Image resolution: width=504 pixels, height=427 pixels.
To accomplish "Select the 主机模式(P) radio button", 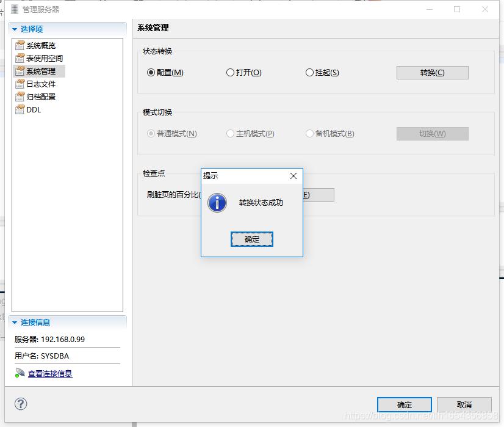I will pyautogui.click(x=230, y=134).
